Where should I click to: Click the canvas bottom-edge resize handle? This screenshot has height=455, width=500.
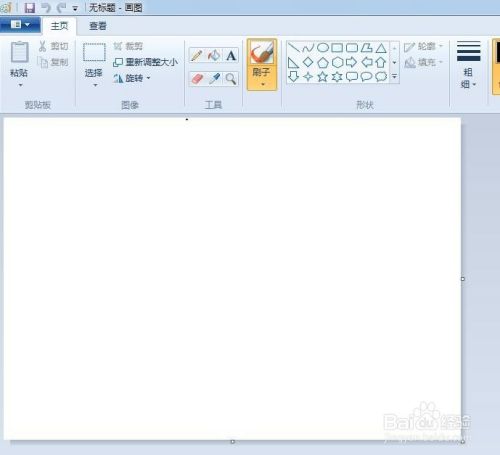tap(233, 442)
